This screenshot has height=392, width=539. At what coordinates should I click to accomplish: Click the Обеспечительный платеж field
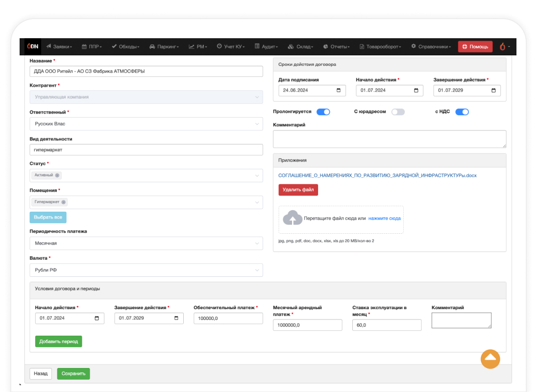228,318
